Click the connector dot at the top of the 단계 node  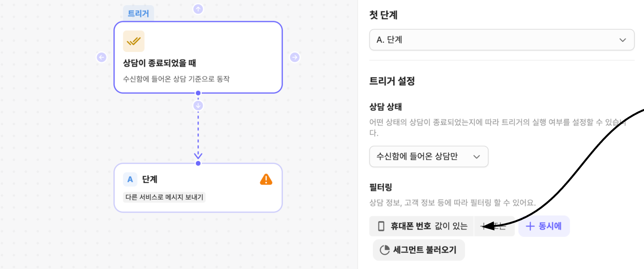[198, 163]
